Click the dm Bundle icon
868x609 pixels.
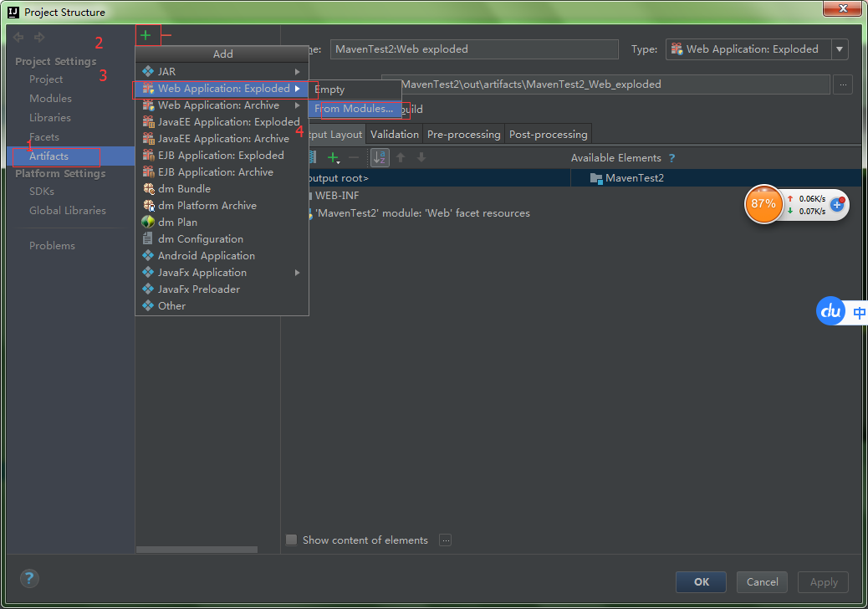148,189
